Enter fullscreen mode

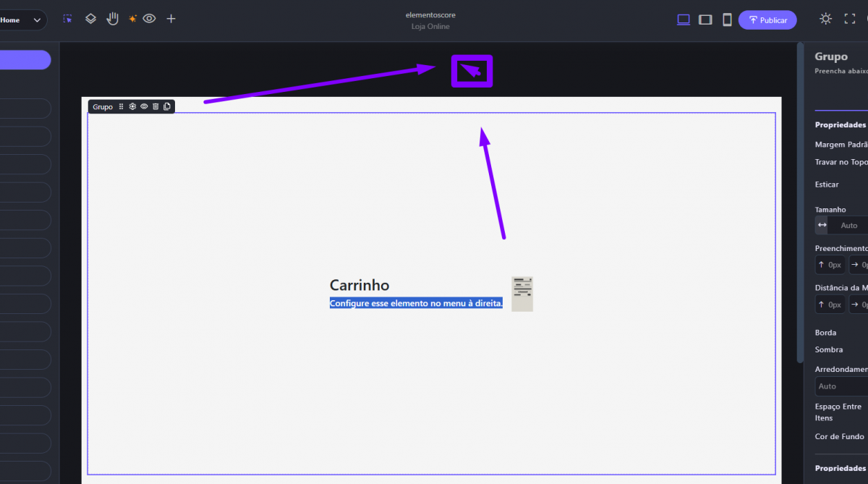[x=850, y=20]
